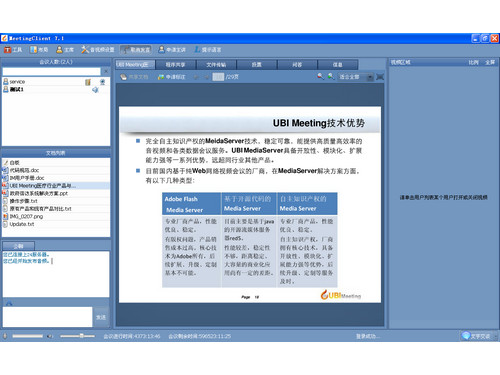
Task: Click the apply-for-host button with blue person icon
Action: 172,50
